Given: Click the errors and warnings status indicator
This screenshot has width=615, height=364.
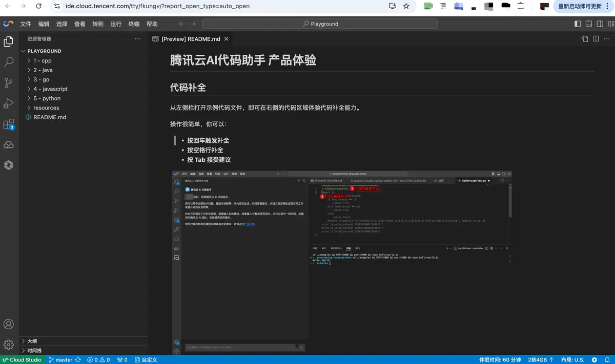Looking at the screenshot, I should pyautogui.click(x=98, y=360).
